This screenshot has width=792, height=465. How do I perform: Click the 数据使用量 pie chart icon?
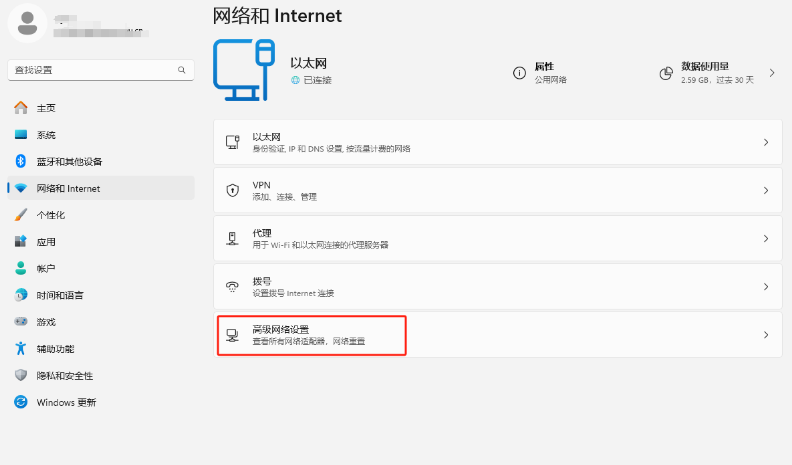coord(666,73)
